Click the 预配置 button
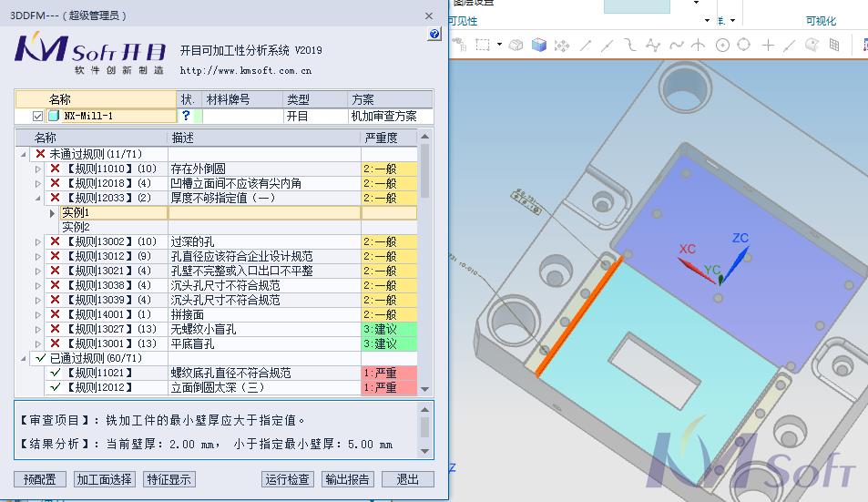 point(40,479)
